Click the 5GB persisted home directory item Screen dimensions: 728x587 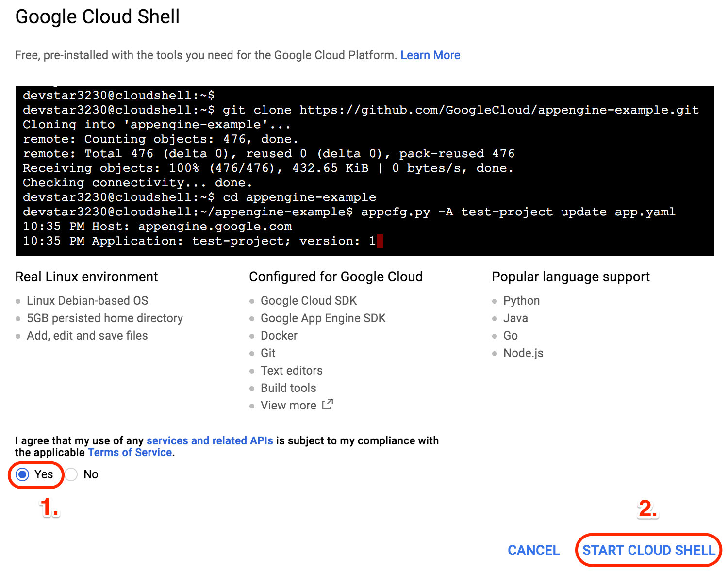[x=105, y=318]
